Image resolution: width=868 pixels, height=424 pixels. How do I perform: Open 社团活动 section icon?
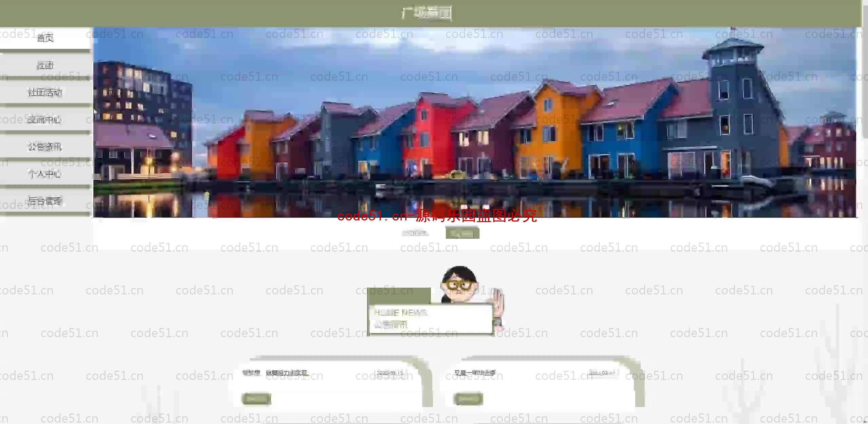pyautogui.click(x=44, y=93)
